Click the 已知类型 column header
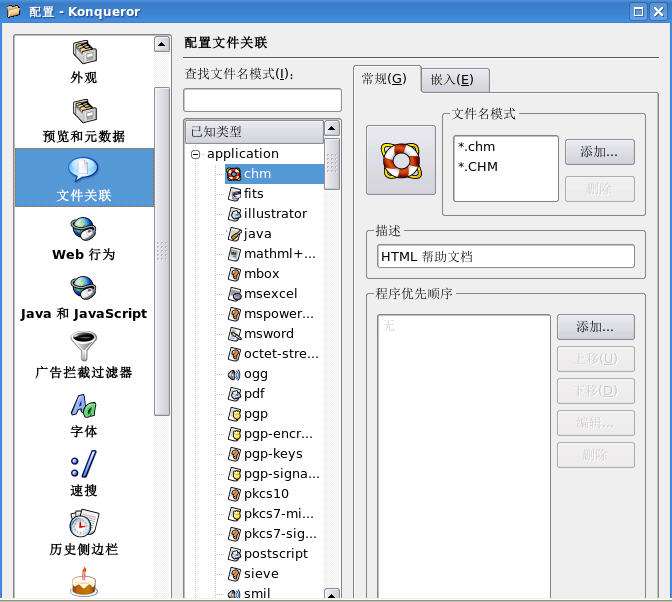The image size is (672, 602). (x=254, y=132)
